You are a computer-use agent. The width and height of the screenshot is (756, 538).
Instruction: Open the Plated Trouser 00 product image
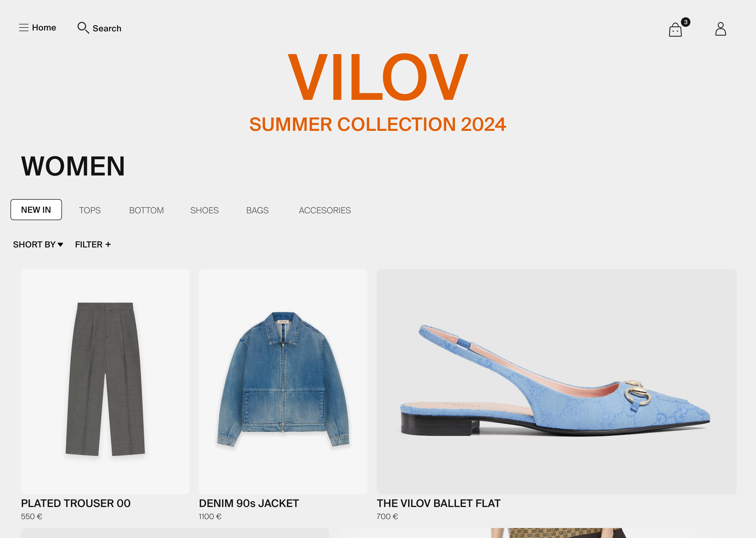[105, 382]
